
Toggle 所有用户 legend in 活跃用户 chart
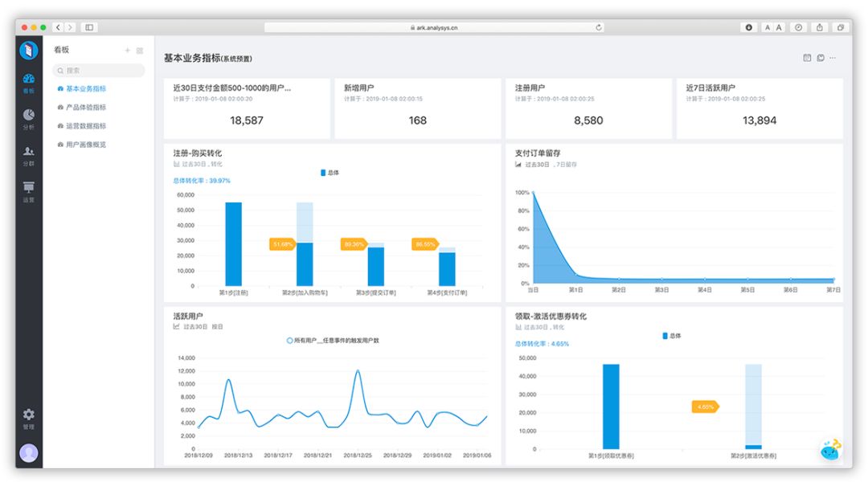point(333,341)
